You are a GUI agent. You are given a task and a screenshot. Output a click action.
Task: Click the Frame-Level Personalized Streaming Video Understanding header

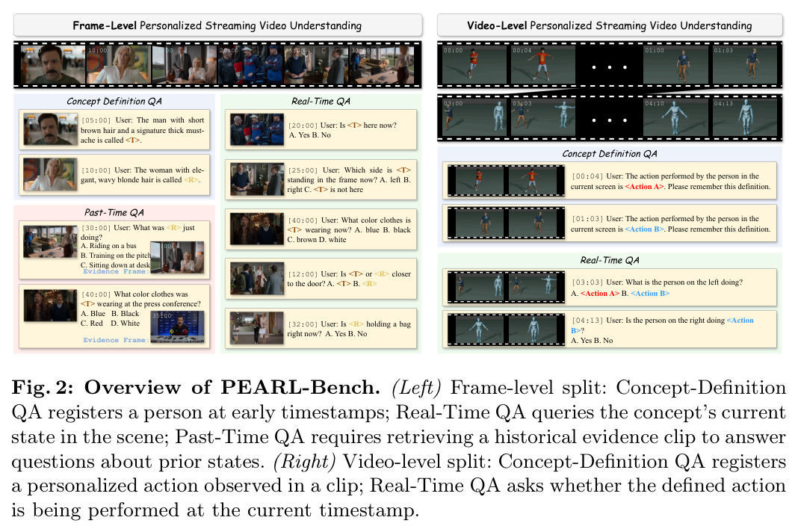pos(218,25)
